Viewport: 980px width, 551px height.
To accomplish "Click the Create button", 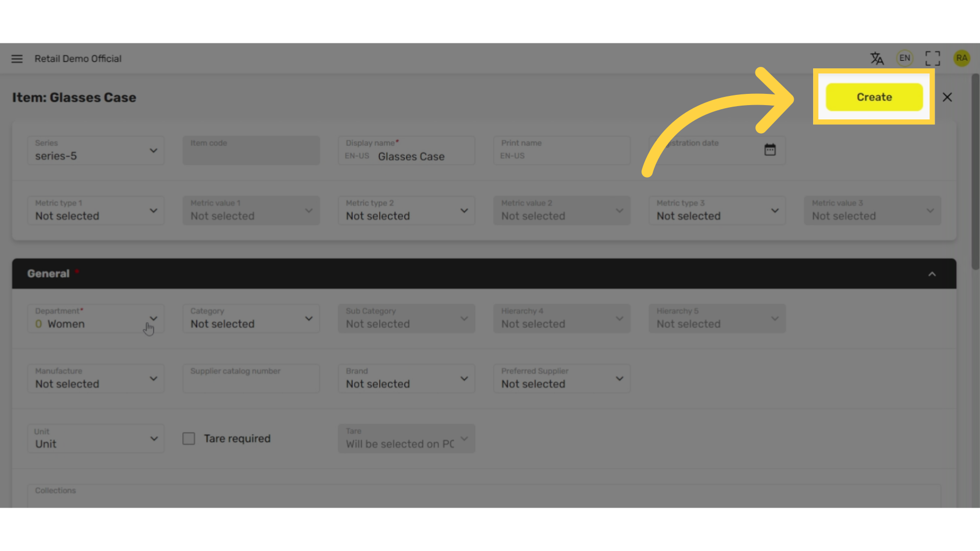I will 874,97.
